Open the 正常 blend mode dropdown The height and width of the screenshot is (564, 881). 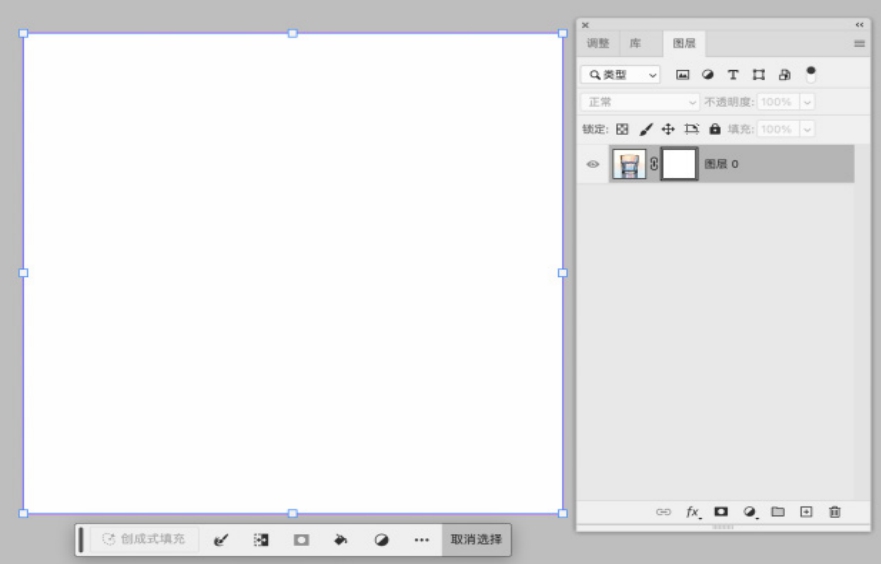pos(640,102)
